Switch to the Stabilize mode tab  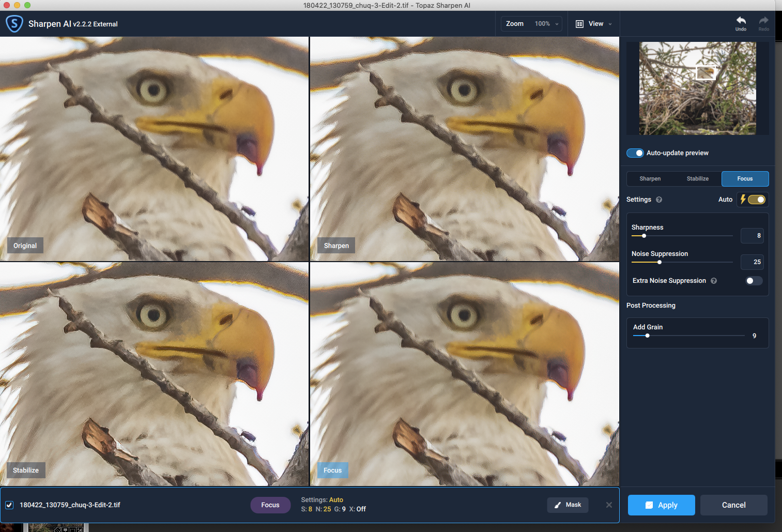click(x=698, y=179)
